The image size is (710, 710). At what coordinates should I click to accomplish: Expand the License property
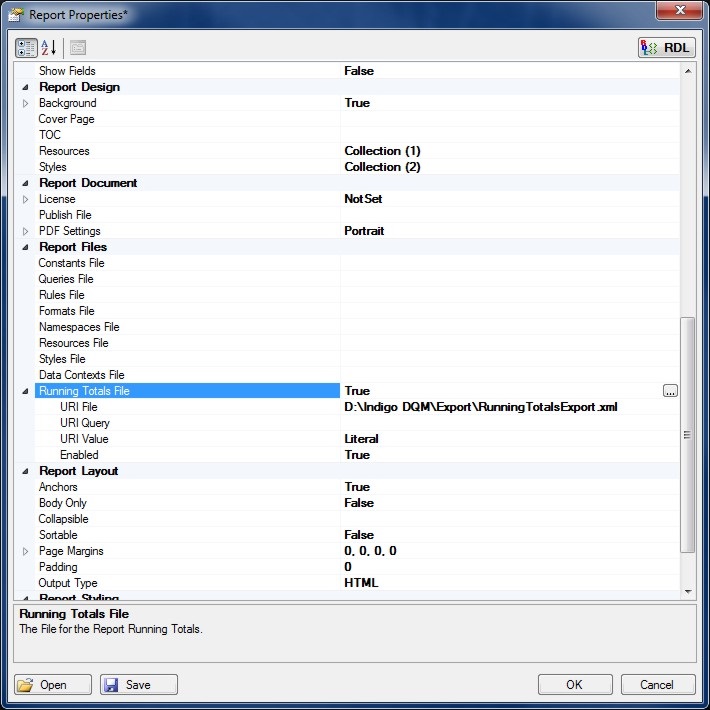(26, 199)
